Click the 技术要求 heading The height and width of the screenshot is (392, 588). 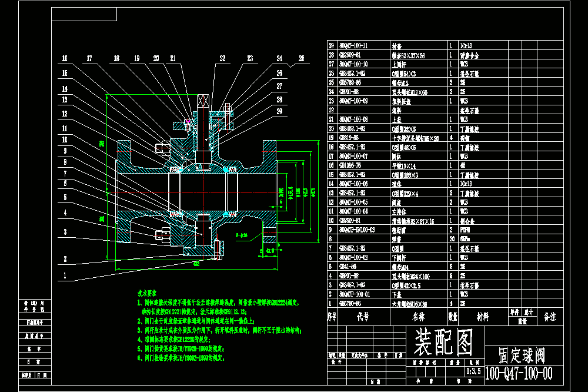pos(147,293)
